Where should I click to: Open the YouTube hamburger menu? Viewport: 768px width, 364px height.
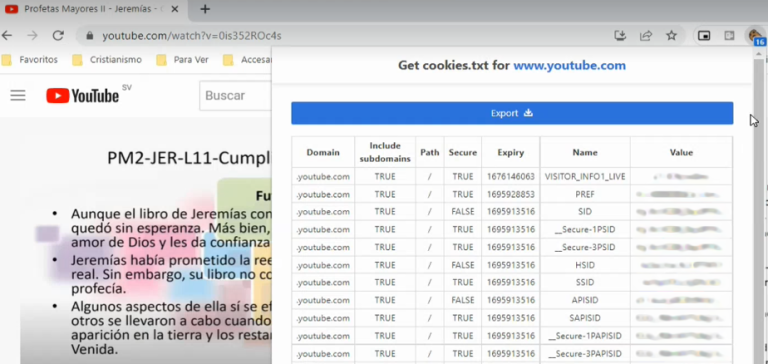pos(18,96)
